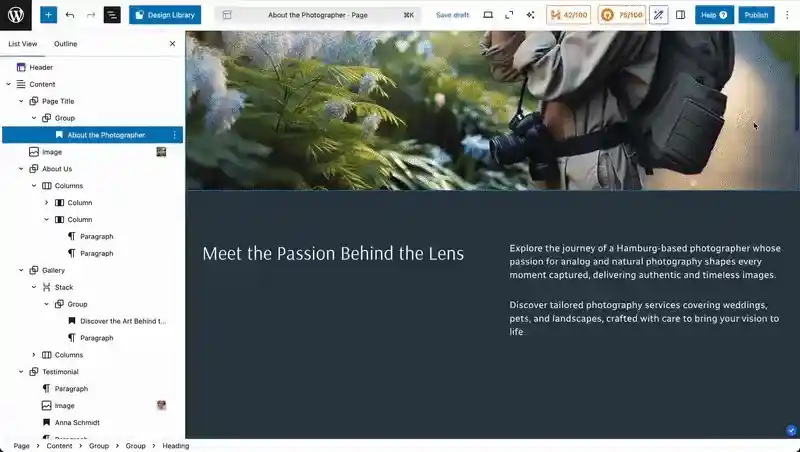The image size is (800, 452).
Task: Close the List View panel
Action: (172, 44)
